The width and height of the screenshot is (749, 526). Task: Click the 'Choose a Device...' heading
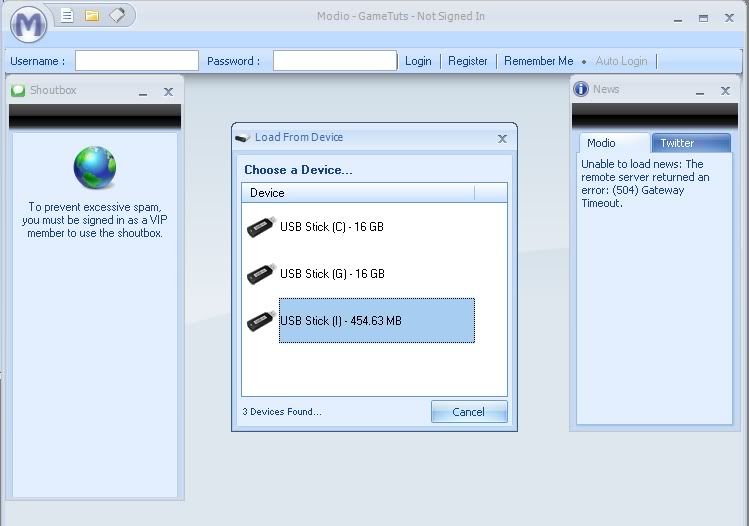pos(298,170)
